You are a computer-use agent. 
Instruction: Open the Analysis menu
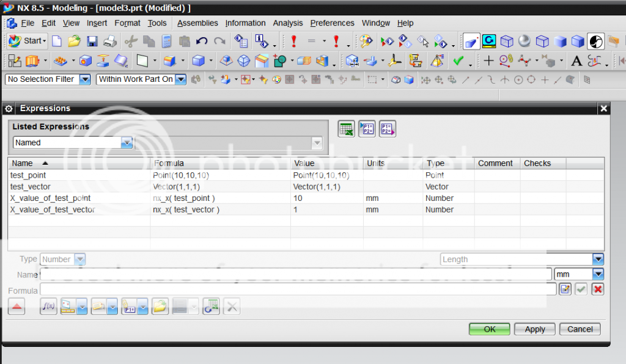coord(288,23)
